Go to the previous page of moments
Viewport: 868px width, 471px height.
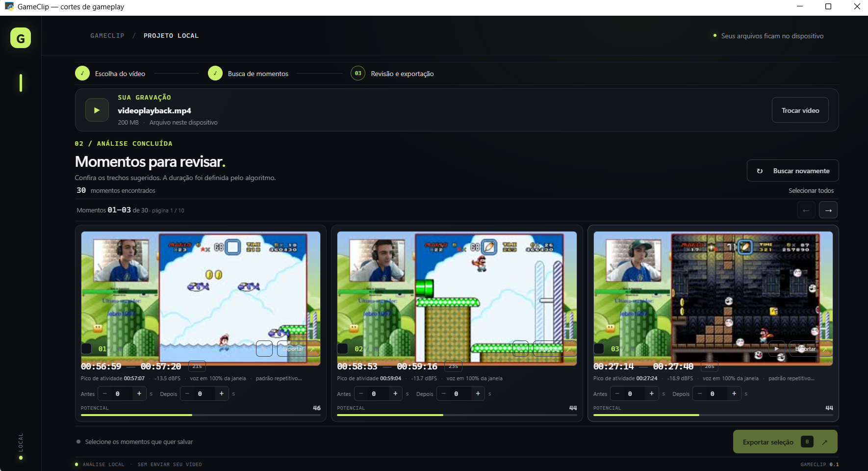tap(806, 210)
